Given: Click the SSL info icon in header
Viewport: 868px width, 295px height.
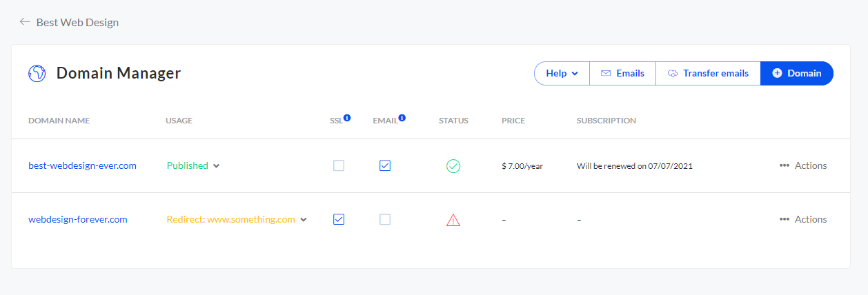Looking at the screenshot, I should (x=347, y=118).
